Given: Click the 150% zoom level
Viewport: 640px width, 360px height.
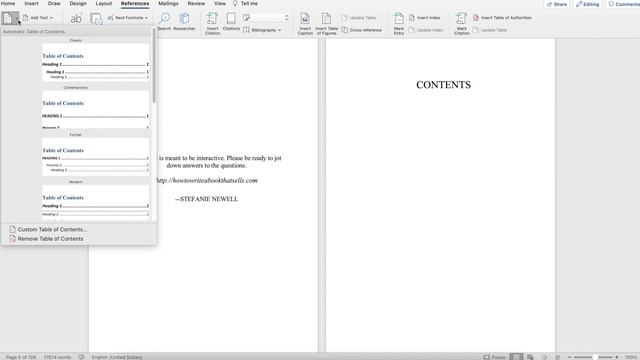Looking at the screenshot, I should (631, 357).
